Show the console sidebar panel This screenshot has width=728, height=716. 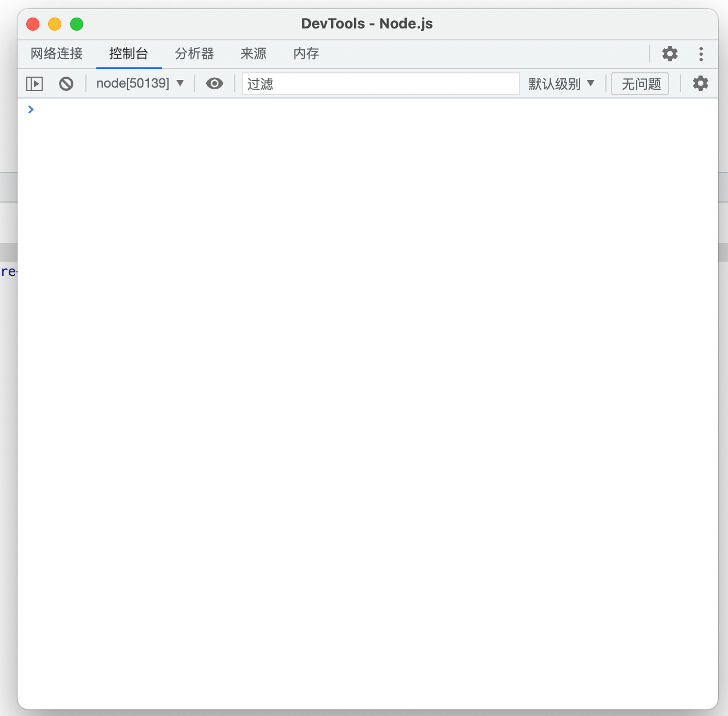coord(34,84)
